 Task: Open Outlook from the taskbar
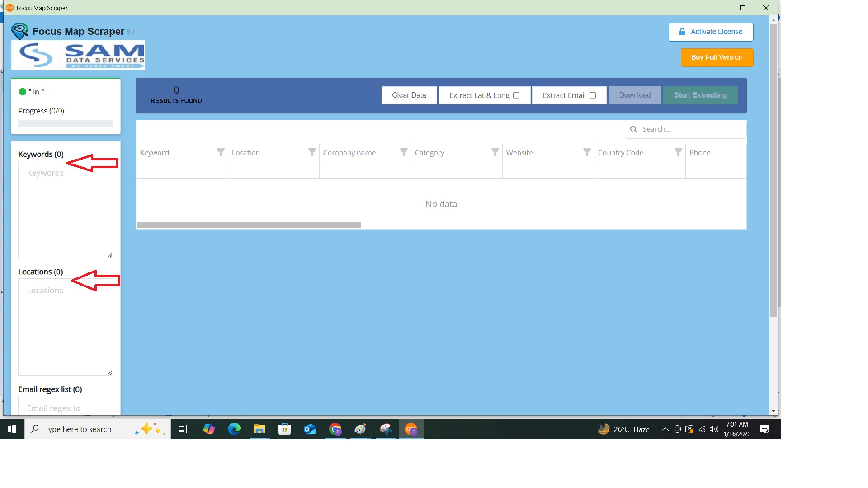click(310, 429)
